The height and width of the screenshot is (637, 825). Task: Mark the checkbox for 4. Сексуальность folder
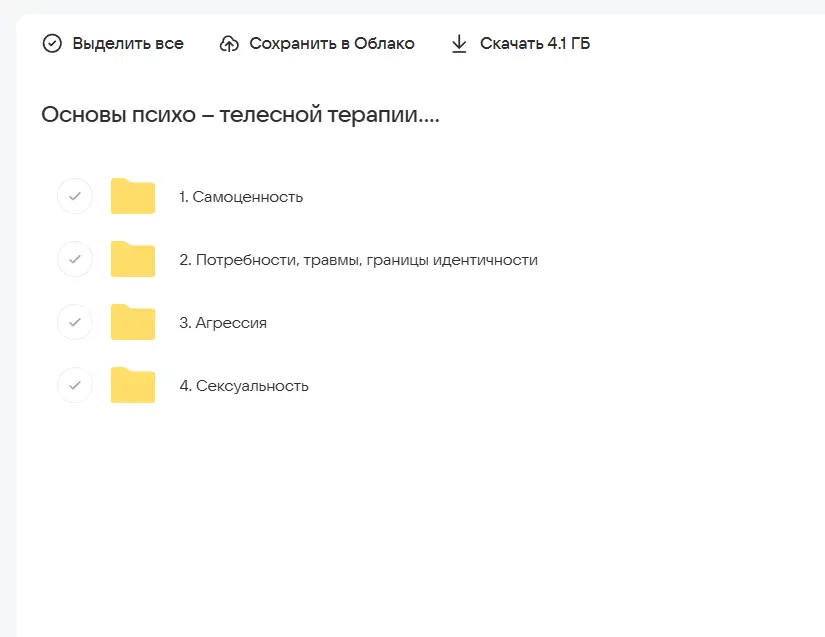click(x=75, y=386)
